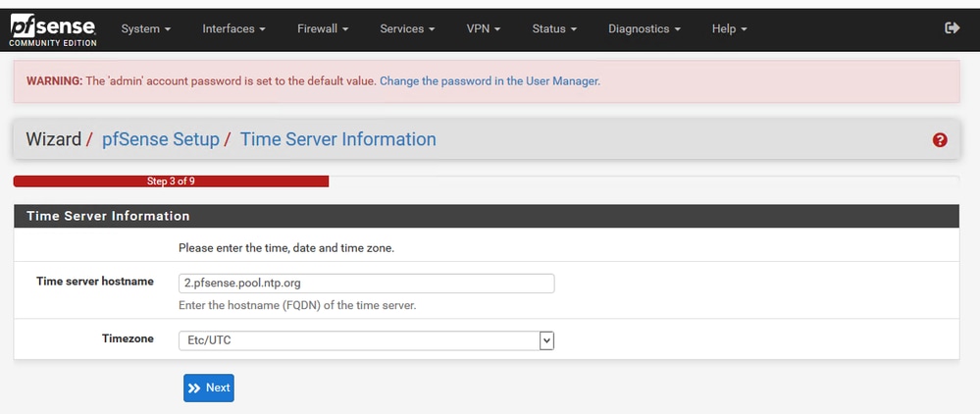980x414 pixels.
Task: Click the pfSense Setup breadcrumb link
Action: point(161,139)
